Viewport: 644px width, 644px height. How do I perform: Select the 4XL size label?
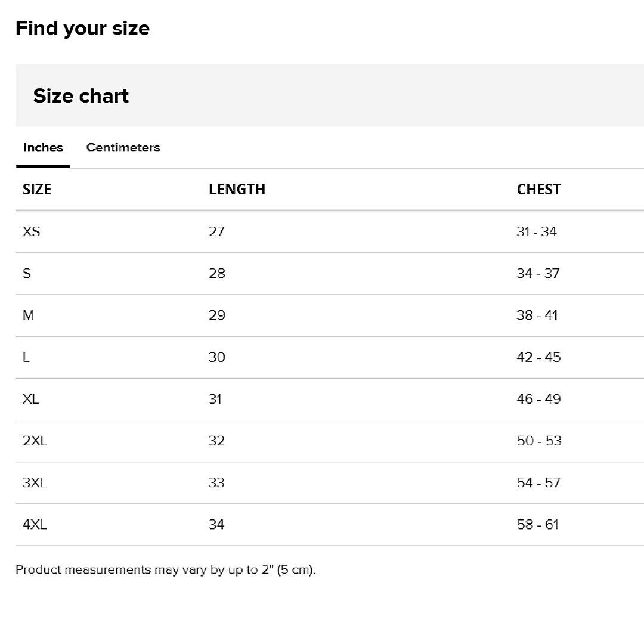(35, 525)
